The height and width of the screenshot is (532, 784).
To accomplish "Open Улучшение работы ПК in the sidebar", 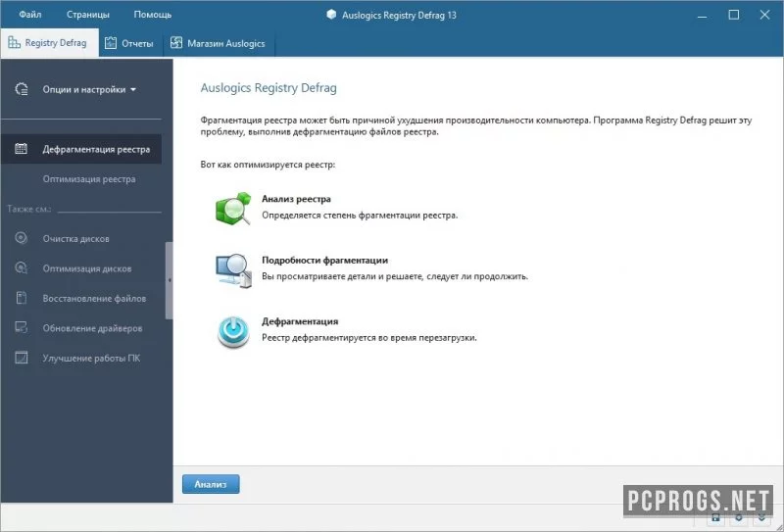I will click(x=91, y=358).
